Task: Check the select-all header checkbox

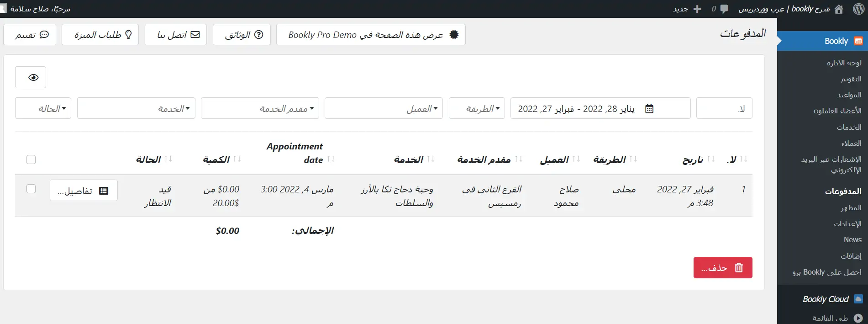Action: [x=31, y=159]
